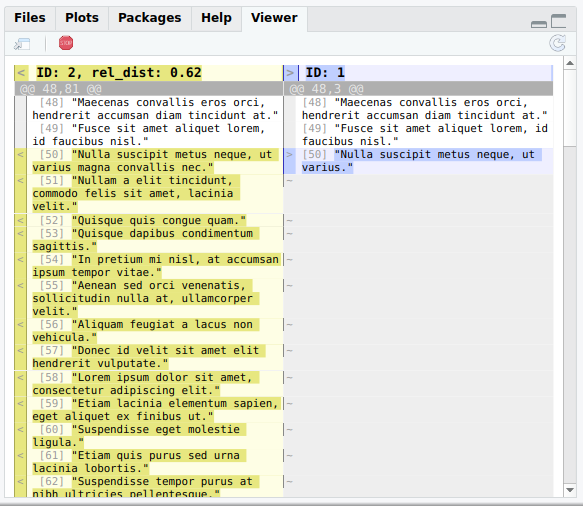Viewport: 583px width, 506px height.
Task: Select the Viewer tab
Action: point(274,17)
